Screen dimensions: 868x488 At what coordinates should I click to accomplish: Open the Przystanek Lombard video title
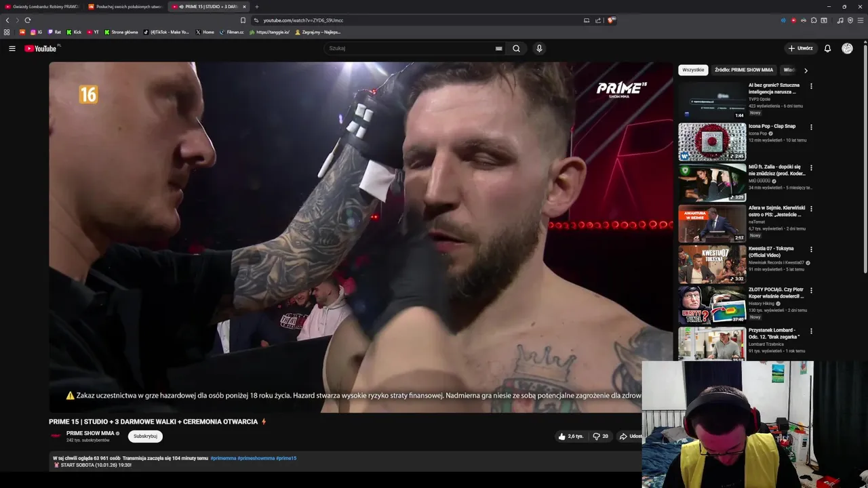click(x=774, y=333)
